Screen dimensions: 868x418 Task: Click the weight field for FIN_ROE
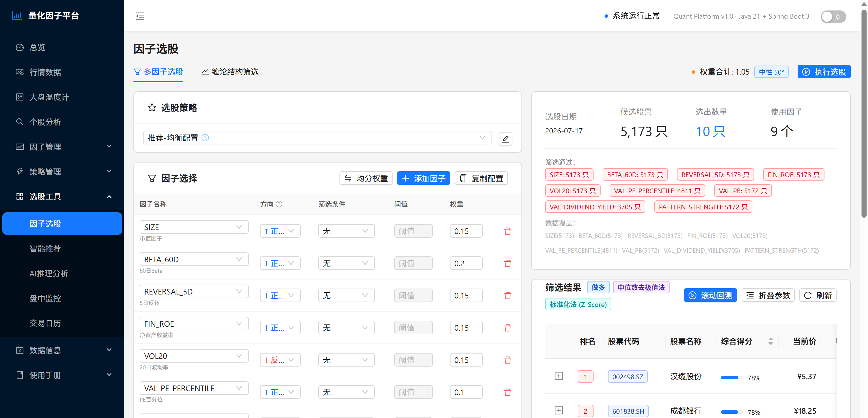point(466,328)
